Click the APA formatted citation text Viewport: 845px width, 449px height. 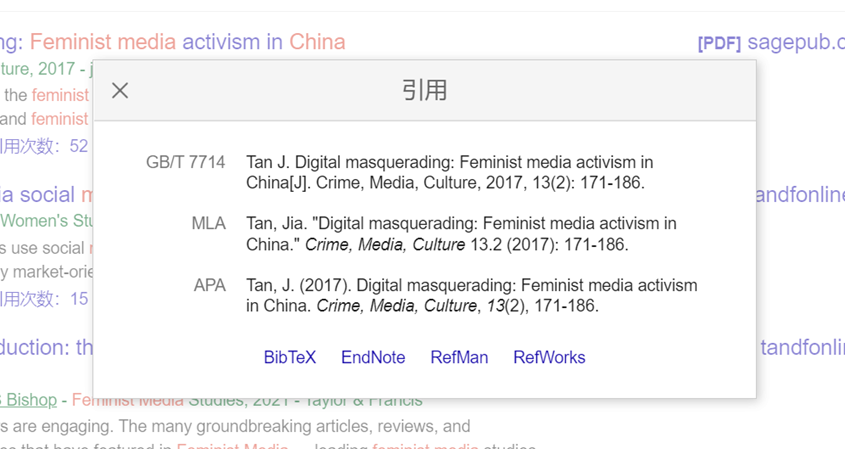472,295
